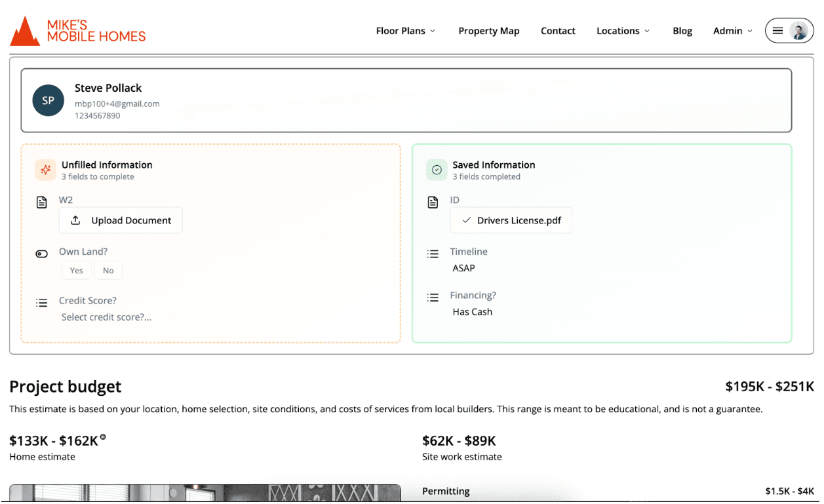Click the sparkle icon on Unfilled Information
Screen dimensions: 824x504
pos(45,170)
